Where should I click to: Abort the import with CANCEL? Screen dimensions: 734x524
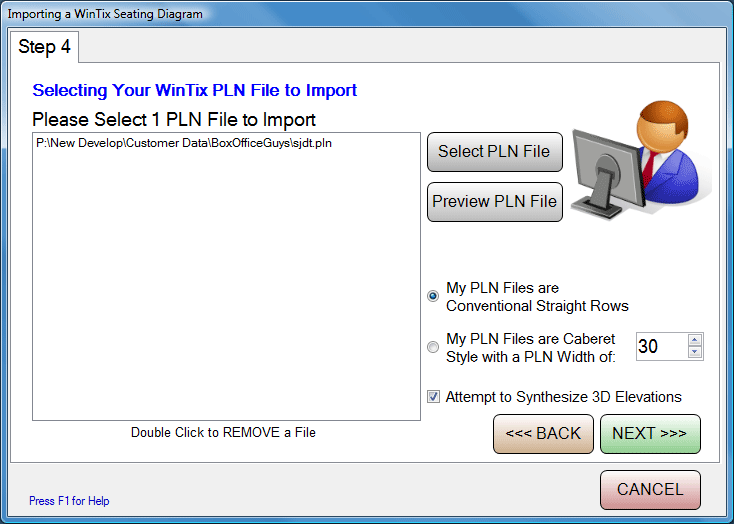click(x=650, y=490)
